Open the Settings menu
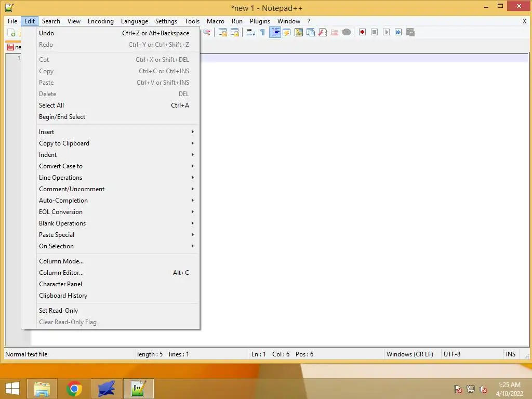 166,21
